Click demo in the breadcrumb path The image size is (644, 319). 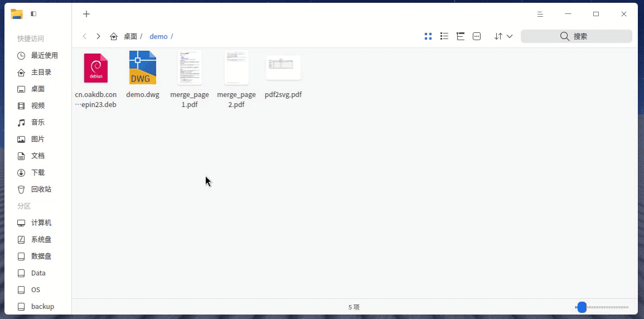click(x=158, y=37)
